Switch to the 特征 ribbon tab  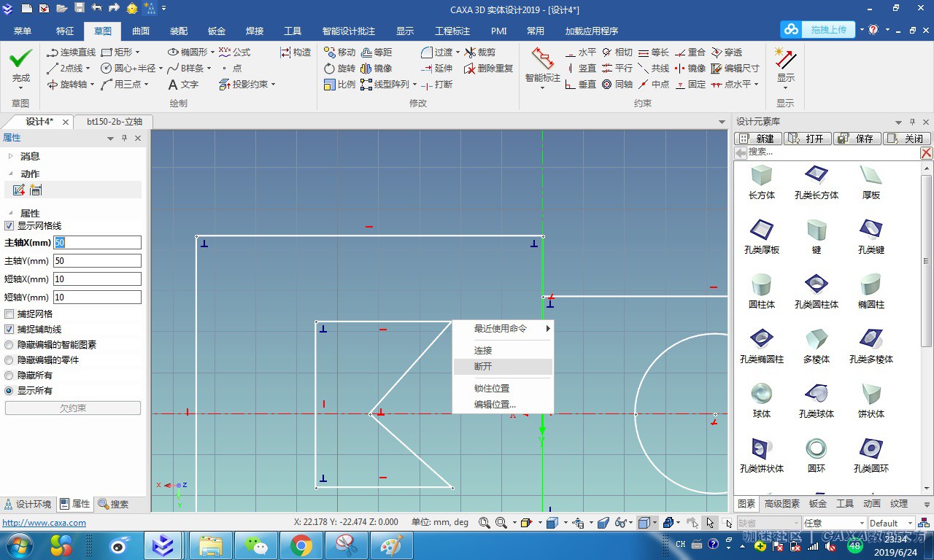click(65, 31)
